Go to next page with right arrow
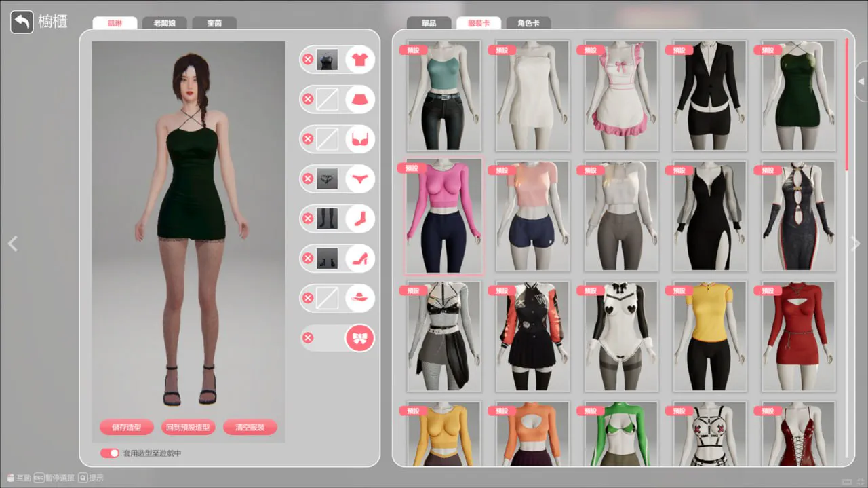868x488 pixels. point(856,244)
